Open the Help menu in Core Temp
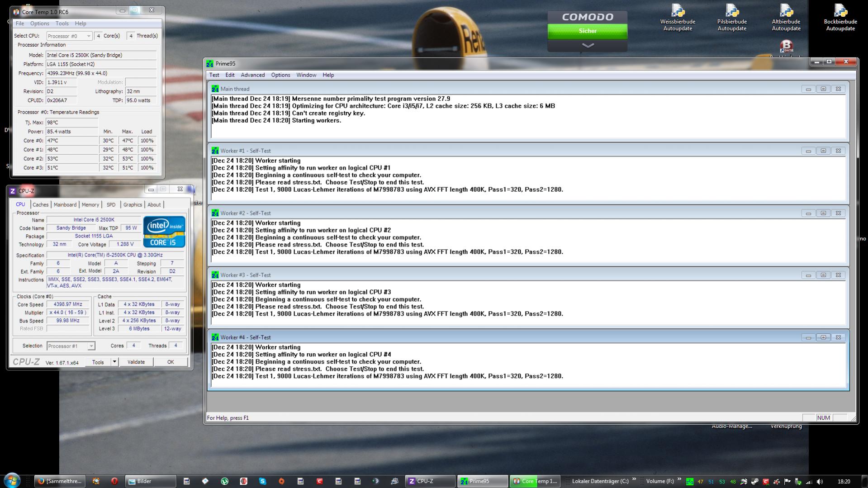The image size is (868, 488). (81, 24)
